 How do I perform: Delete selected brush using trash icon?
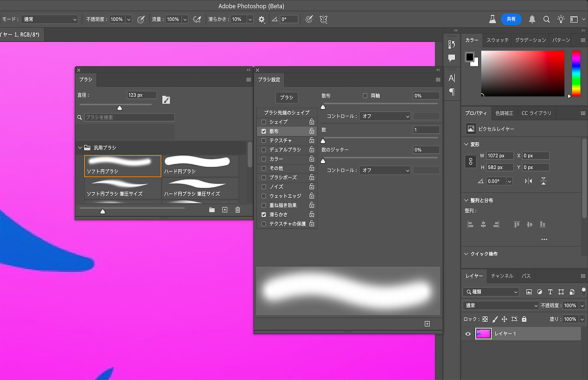point(238,209)
